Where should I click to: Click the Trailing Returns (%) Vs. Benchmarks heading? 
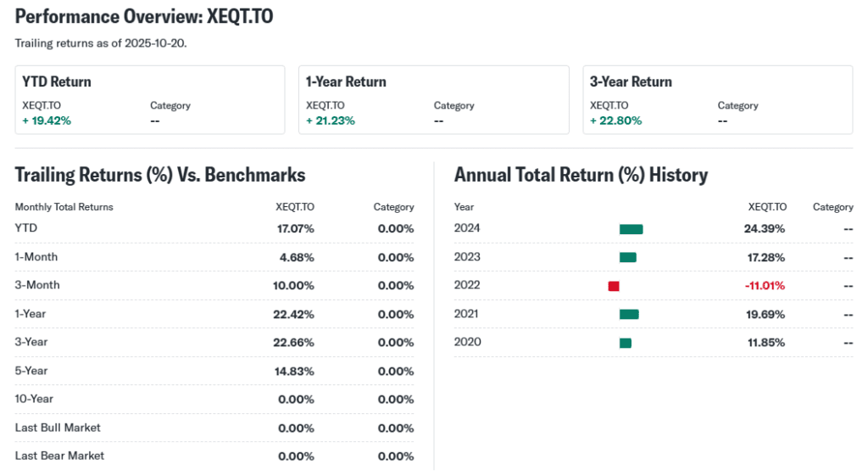160,176
